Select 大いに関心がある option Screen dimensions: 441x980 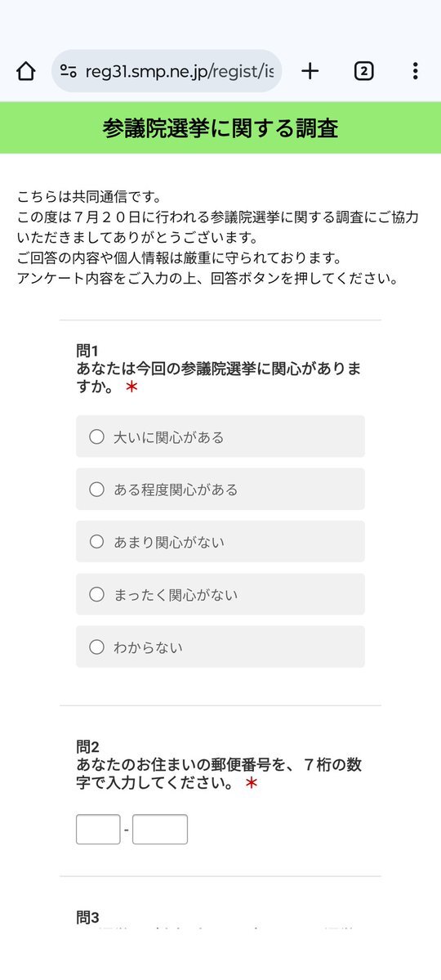click(220, 436)
